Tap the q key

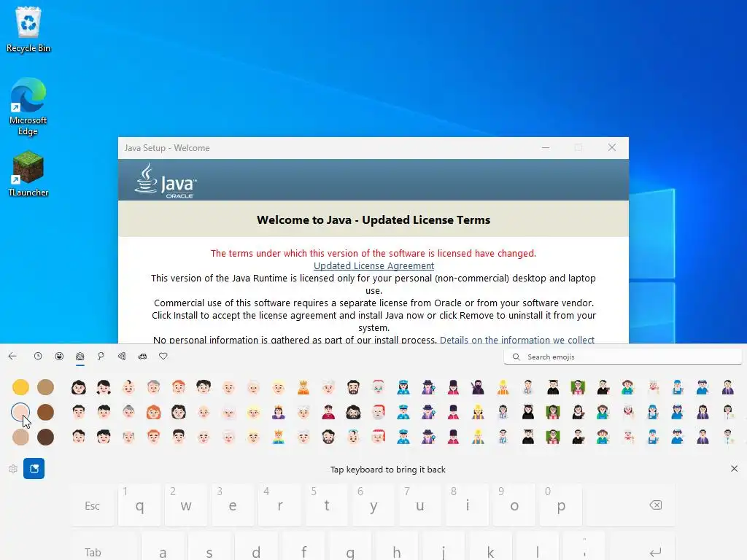[x=139, y=506]
